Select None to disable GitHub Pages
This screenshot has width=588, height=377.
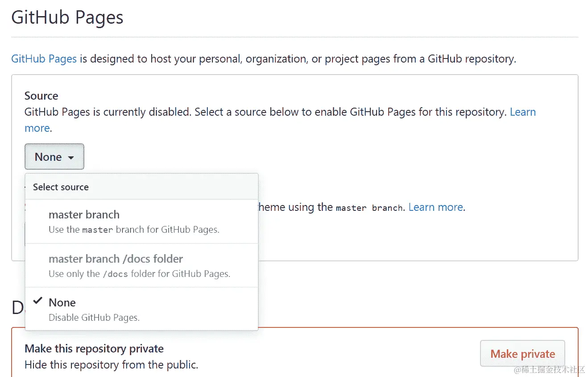(x=62, y=302)
